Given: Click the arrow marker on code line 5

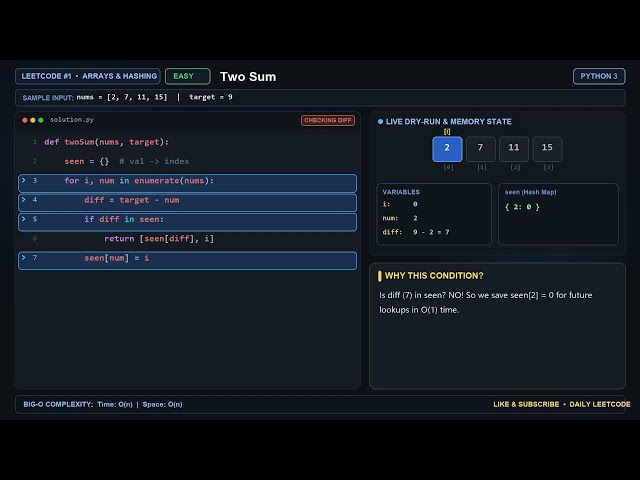Looking at the screenshot, I should [x=24, y=219].
